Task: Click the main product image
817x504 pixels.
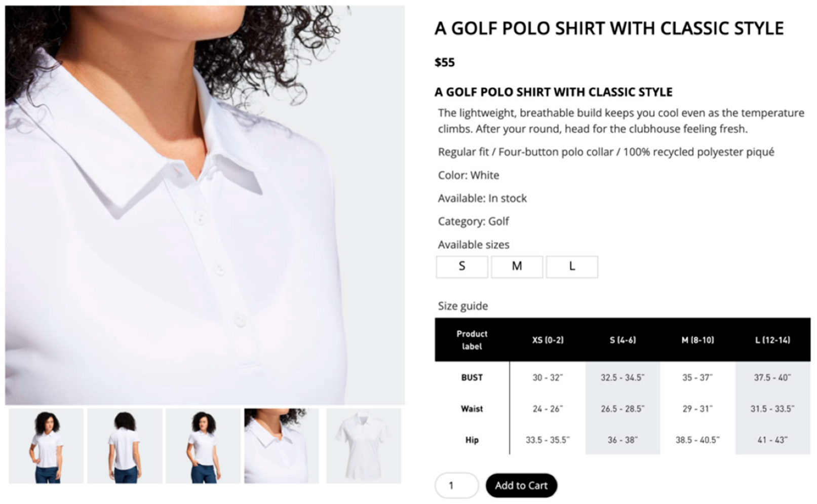Action: pyautogui.click(x=205, y=205)
